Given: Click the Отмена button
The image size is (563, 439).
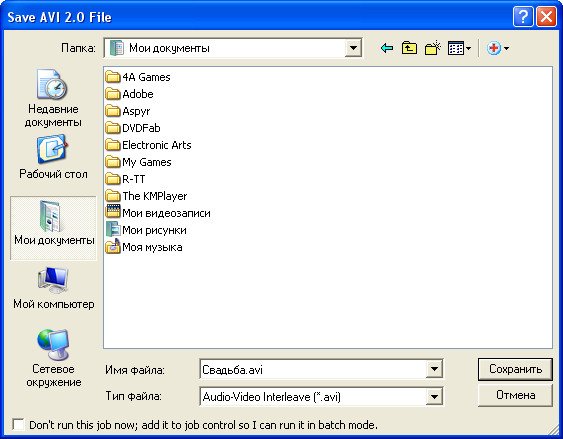Looking at the screenshot, I should [x=515, y=395].
